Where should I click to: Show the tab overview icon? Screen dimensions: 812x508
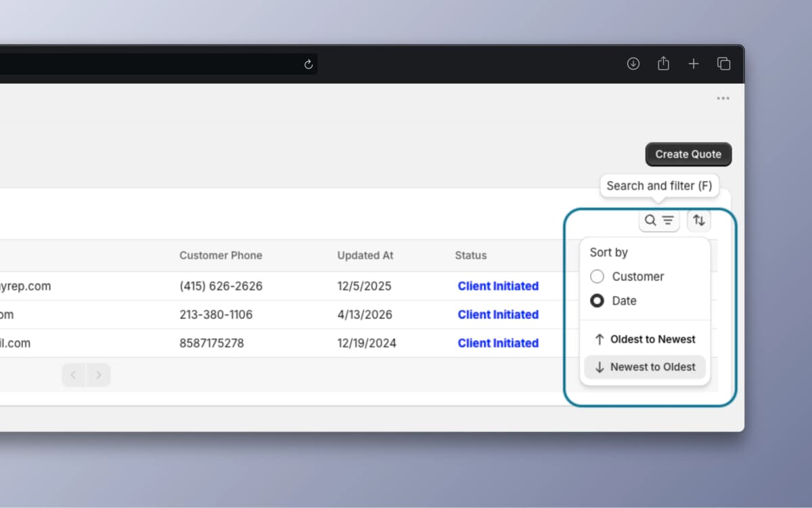click(723, 64)
